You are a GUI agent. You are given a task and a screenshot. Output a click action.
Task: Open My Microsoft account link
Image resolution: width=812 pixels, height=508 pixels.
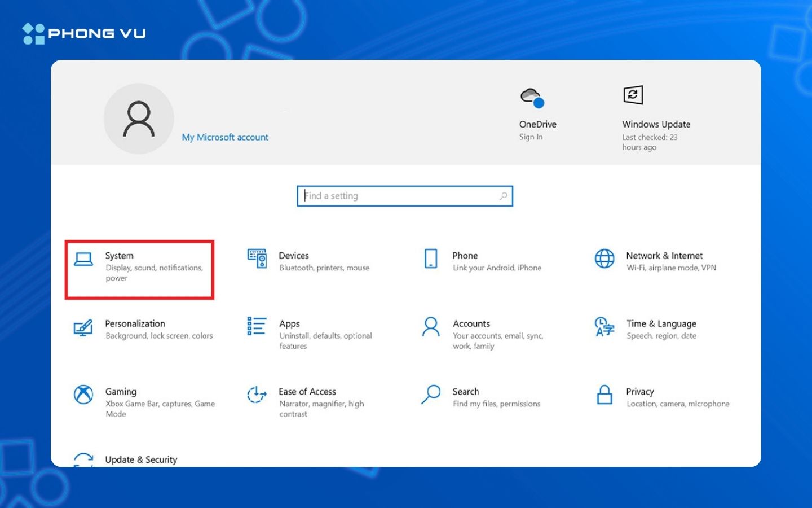pos(225,137)
